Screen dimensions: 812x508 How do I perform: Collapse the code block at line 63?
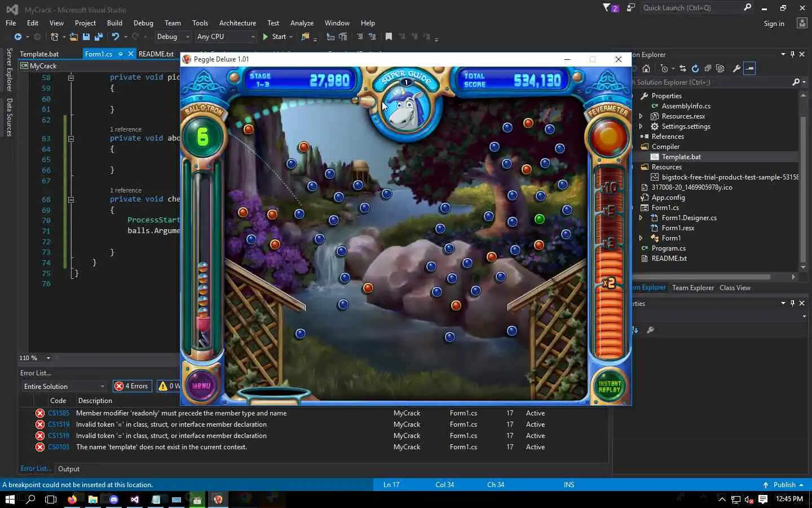click(71, 138)
